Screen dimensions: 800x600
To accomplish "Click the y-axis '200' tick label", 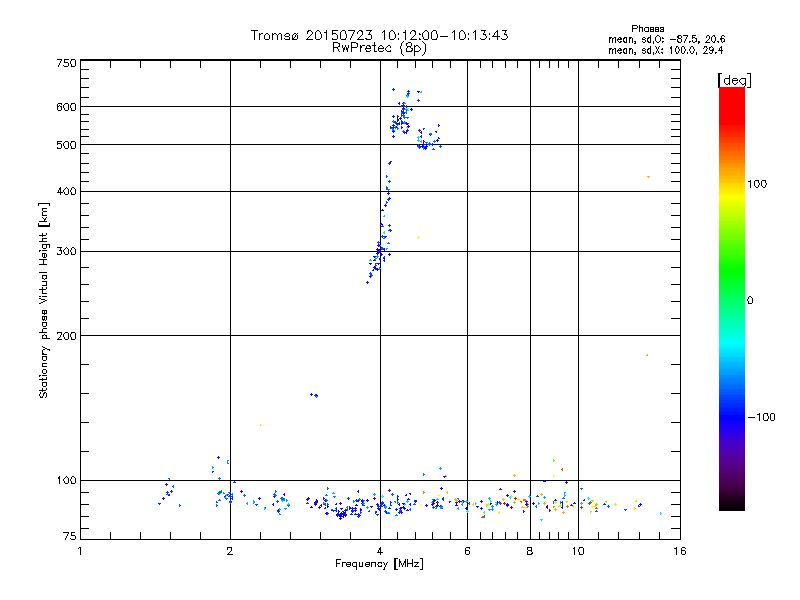I will point(66,336).
